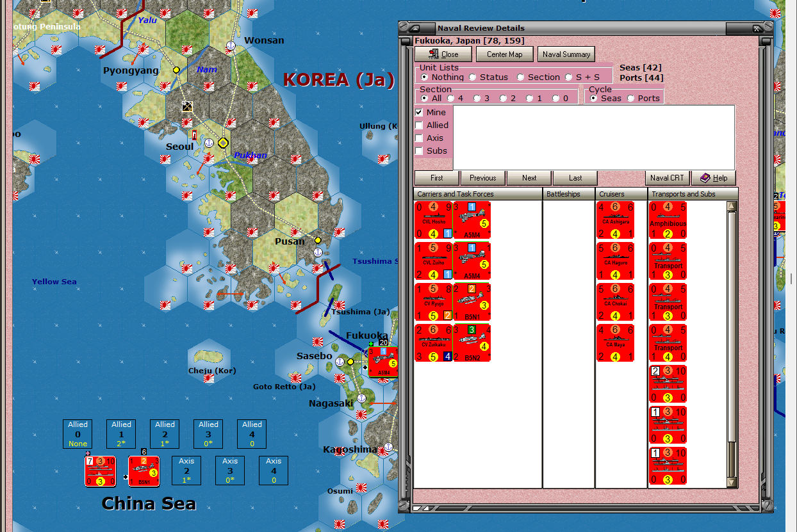Click the port anchor icon at Sasebo

tap(340, 362)
